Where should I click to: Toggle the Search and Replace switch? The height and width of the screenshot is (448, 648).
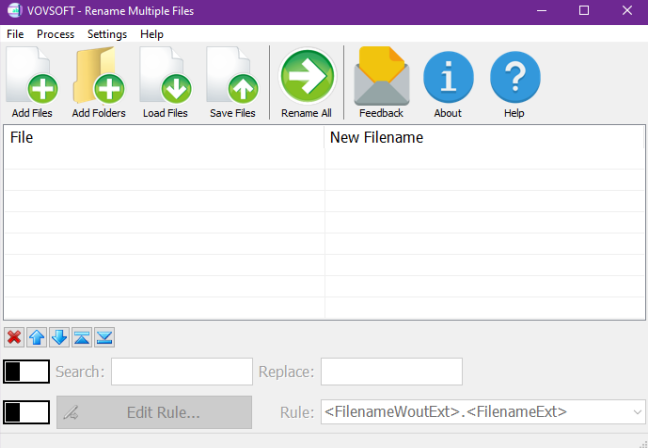26,372
